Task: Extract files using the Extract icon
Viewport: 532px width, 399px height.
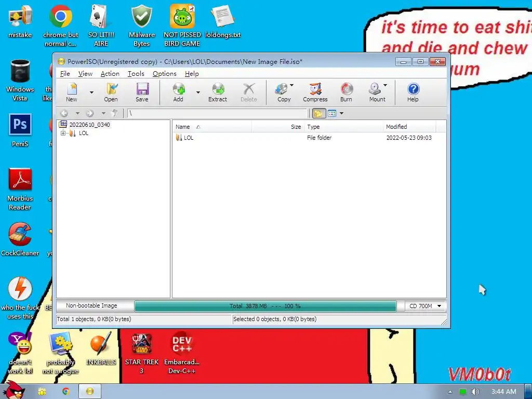Action: click(218, 92)
